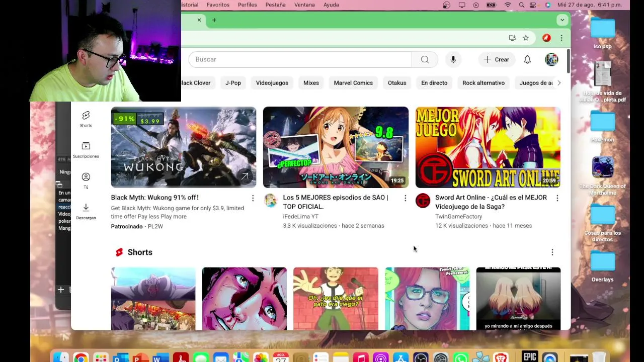Open options for Sword Art Online video
Image resolution: width=644 pixels, height=362 pixels.
coord(557,198)
